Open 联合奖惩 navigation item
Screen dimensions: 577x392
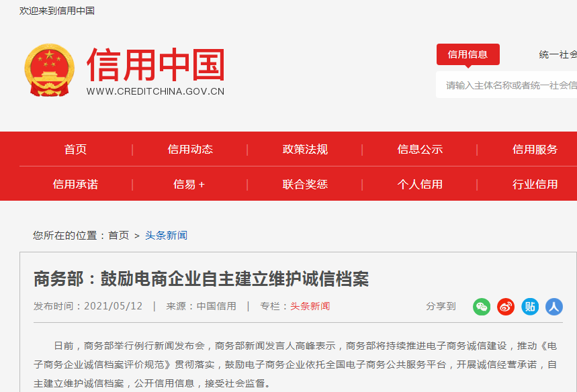305,184
